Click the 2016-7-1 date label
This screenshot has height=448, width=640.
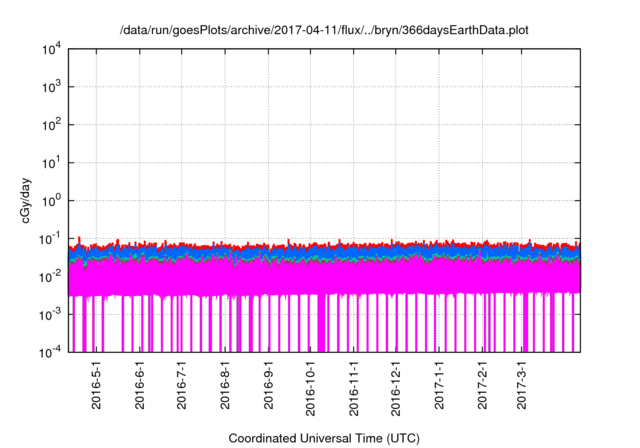tap(182, 385)
